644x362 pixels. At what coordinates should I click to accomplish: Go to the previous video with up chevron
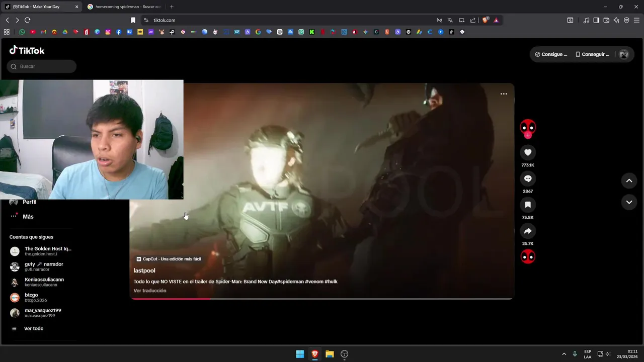click(x=629, y=180)
